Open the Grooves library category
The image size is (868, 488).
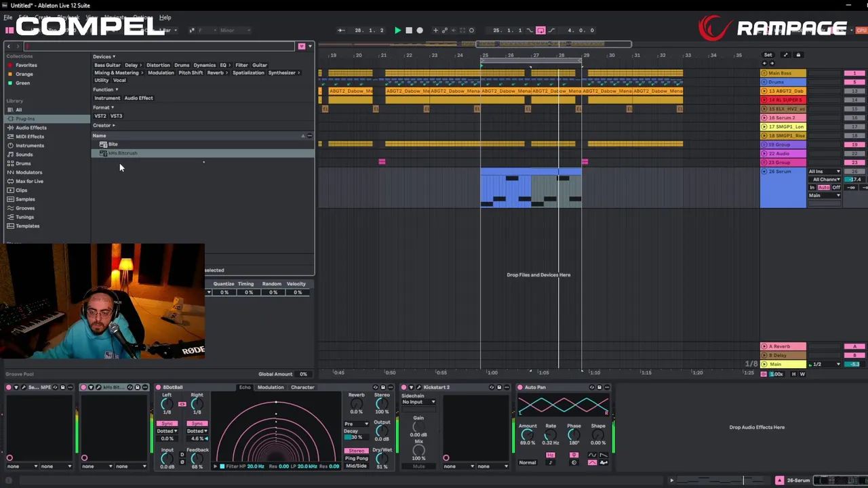point(25,208)
